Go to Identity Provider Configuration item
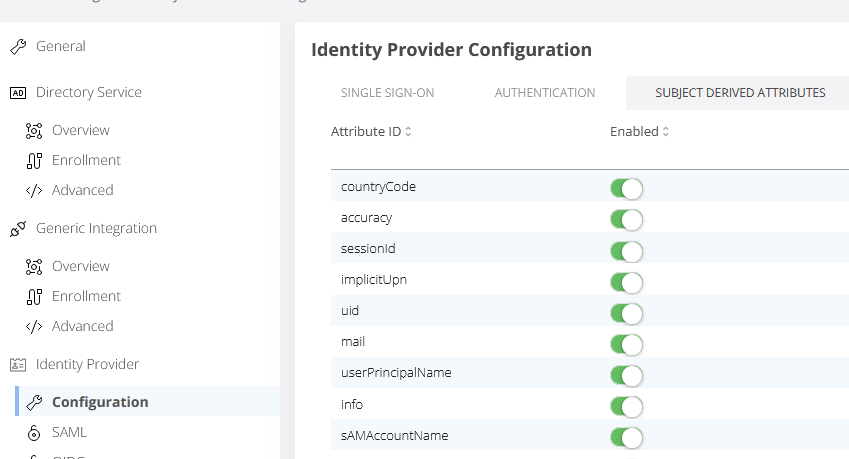Viewport: 849px width, 459px height. point(100,402)
